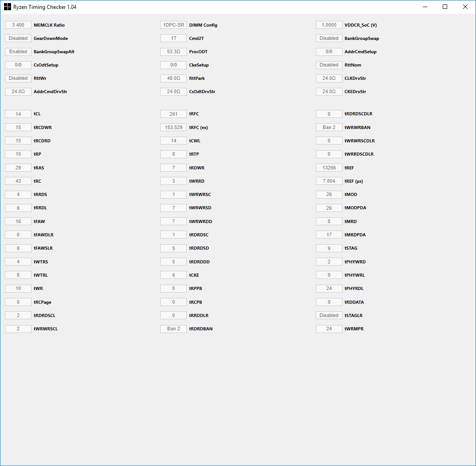Screen dimensions: 476x466
Task: Click the tRCDRD value box
Action: point(18,141)
